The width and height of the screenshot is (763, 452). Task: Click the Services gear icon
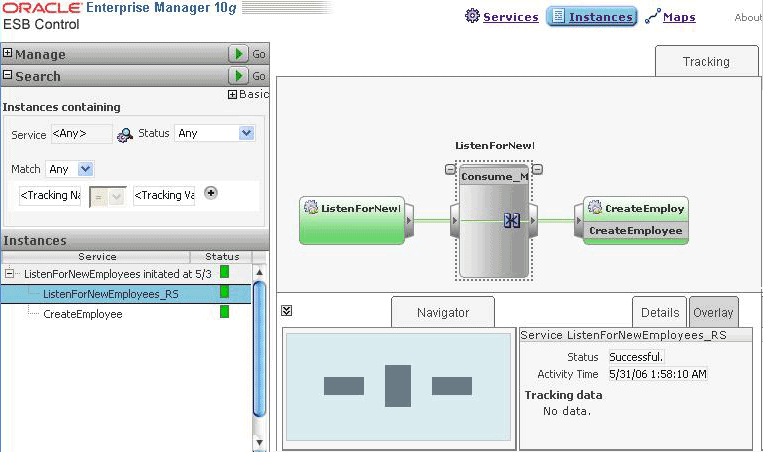pyautogui.click(x=472, y=16)
